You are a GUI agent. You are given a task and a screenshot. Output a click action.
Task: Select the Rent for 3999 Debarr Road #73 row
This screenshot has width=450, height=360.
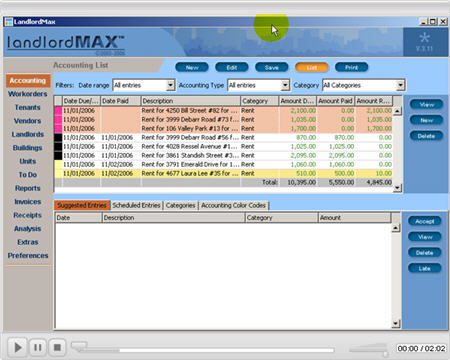click(x=223, y=119)
